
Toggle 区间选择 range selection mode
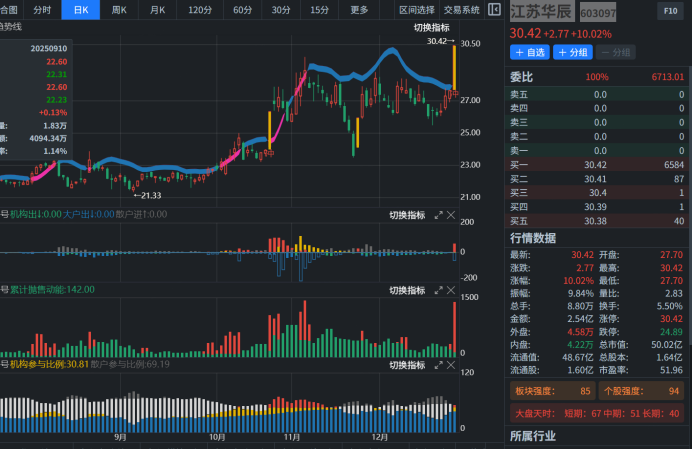tap(416, 9)
